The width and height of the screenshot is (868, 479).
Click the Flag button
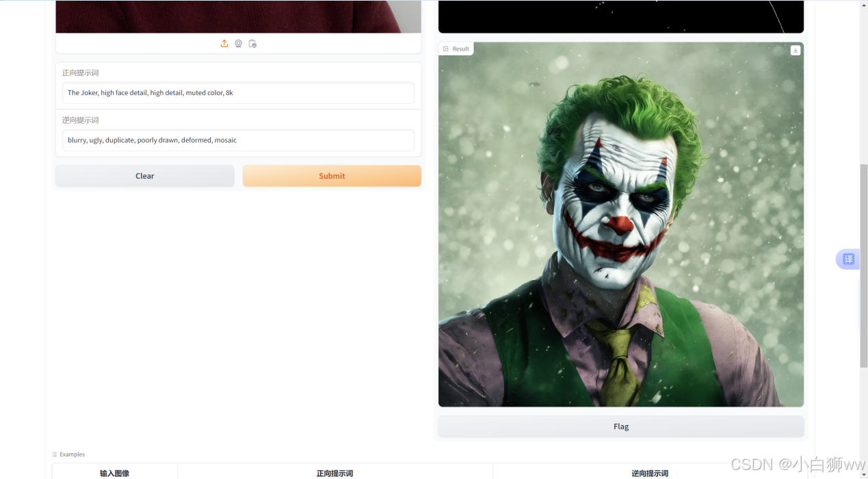coord(621,426)
